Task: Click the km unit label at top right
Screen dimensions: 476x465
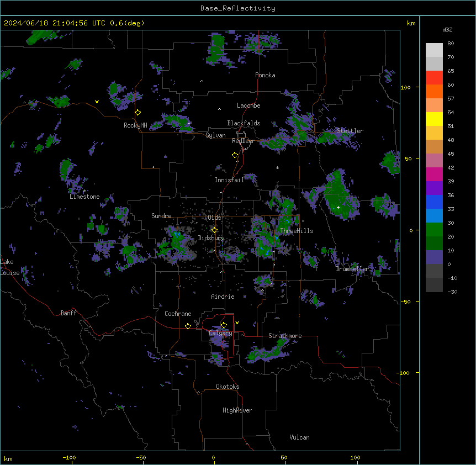Action: coord(411,23)
